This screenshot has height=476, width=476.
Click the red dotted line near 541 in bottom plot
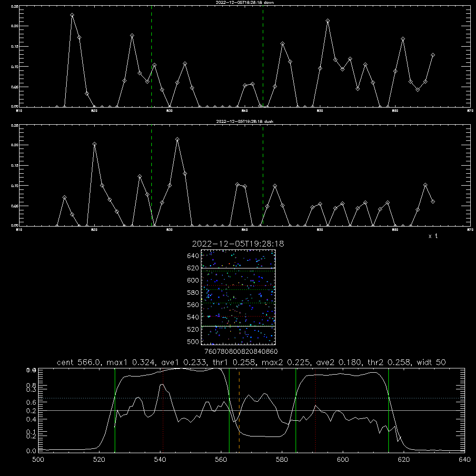pyautogui.click(x=163, y=410)
